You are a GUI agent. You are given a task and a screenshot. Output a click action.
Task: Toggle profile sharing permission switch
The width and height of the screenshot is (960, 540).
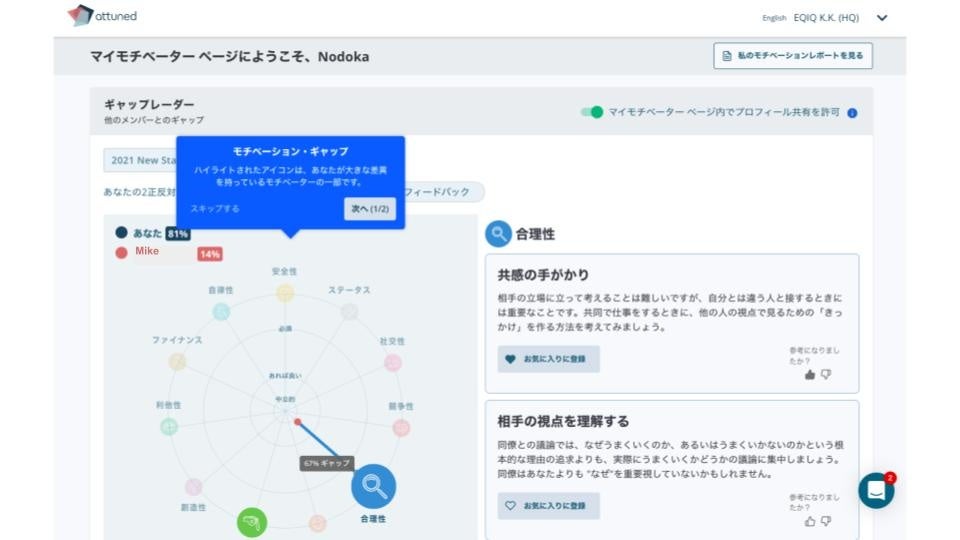[x=592, y=112]
